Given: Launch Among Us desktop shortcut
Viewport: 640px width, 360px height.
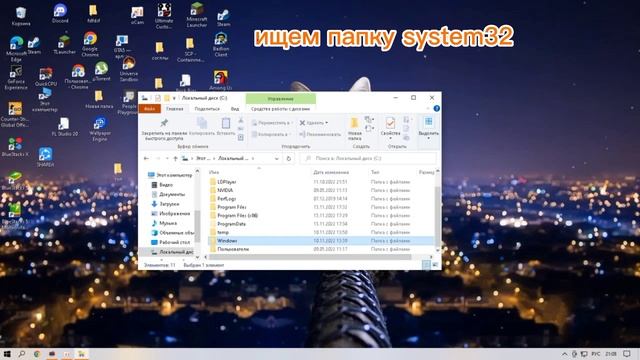Looking at the screenshot, I should (220, 80).
